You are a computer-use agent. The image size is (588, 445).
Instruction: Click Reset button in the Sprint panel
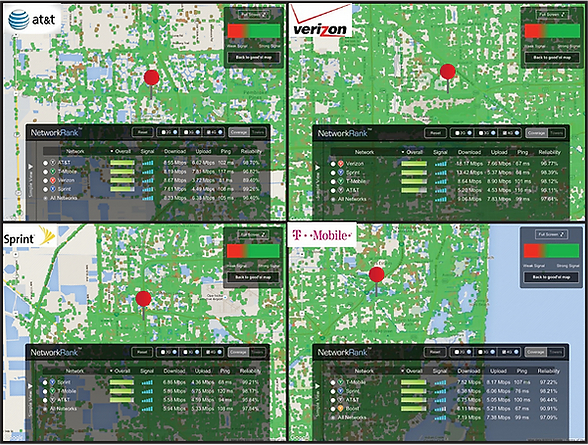click(142, 352)
